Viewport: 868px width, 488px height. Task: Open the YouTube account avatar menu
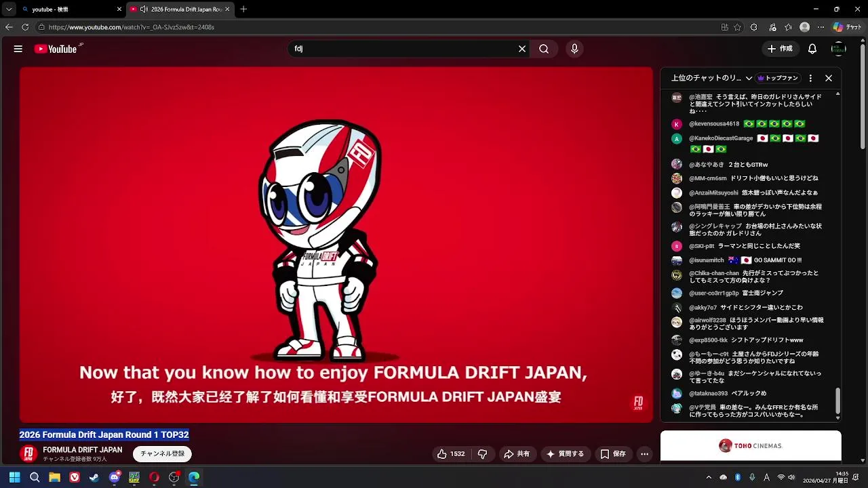pos(839,49)
